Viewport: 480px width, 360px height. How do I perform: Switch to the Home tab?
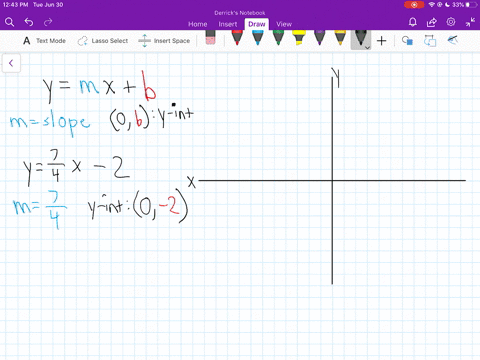(198, 24)
